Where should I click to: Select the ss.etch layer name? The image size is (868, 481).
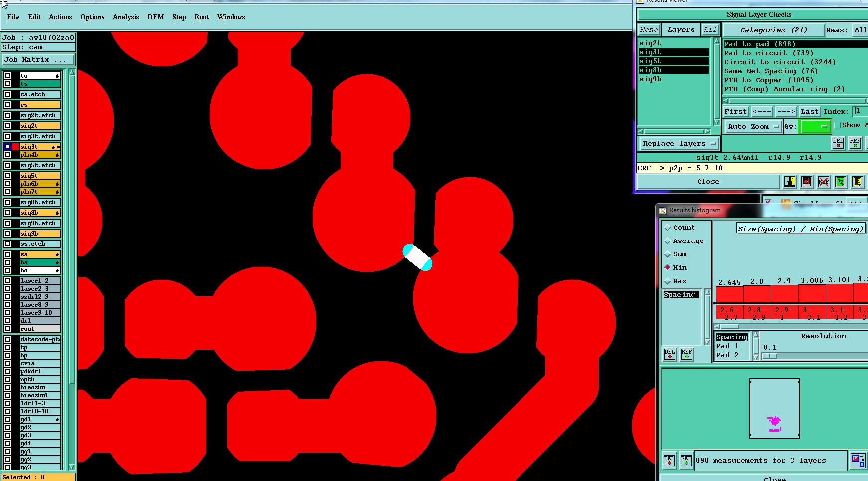[x=40, y=244]
